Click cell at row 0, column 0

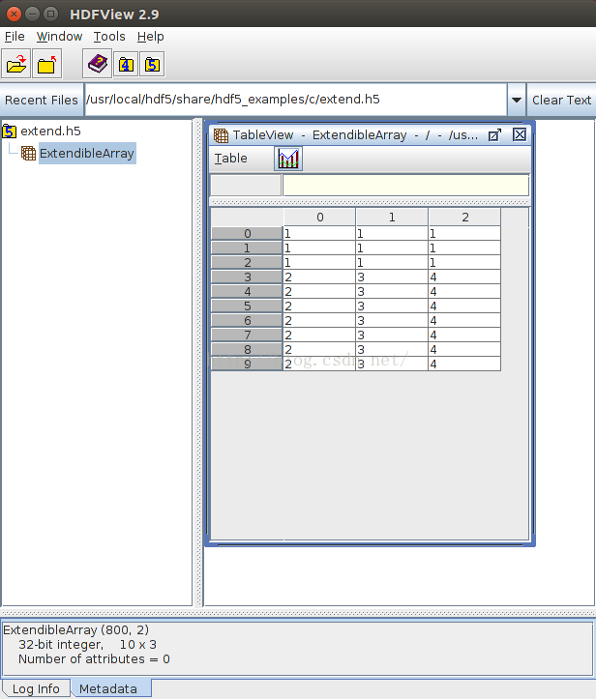click(319, 233)
